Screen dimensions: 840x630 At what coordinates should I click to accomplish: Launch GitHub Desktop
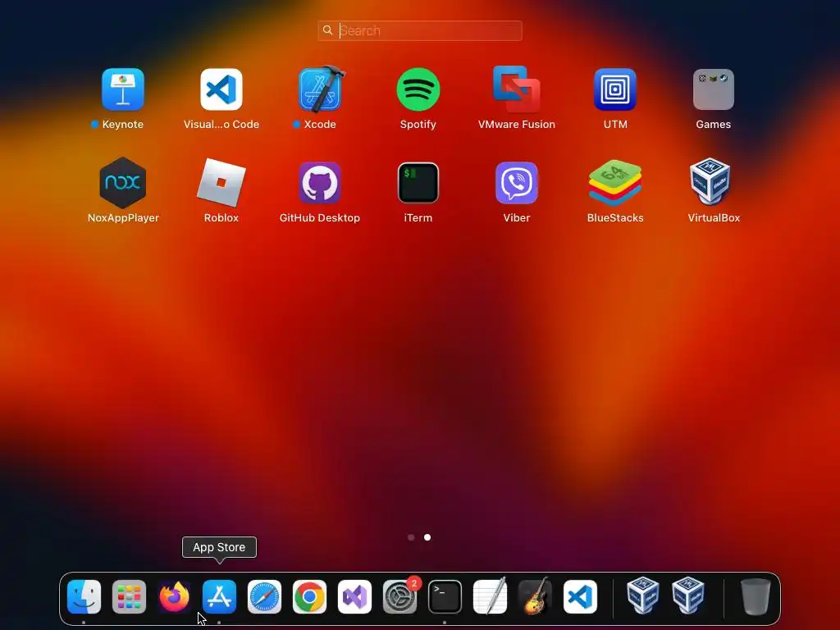[x=320, y=183]
